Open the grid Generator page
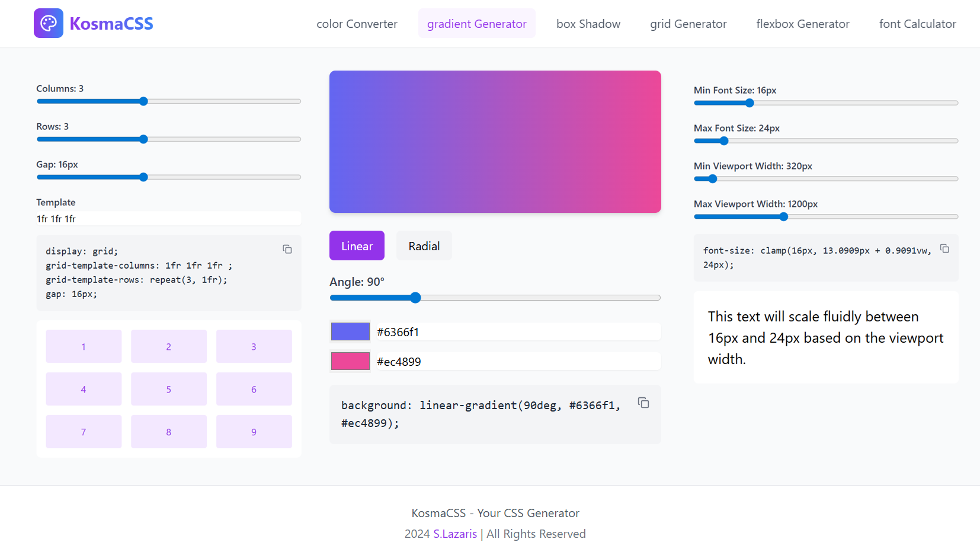 click(x=688, y=24)
